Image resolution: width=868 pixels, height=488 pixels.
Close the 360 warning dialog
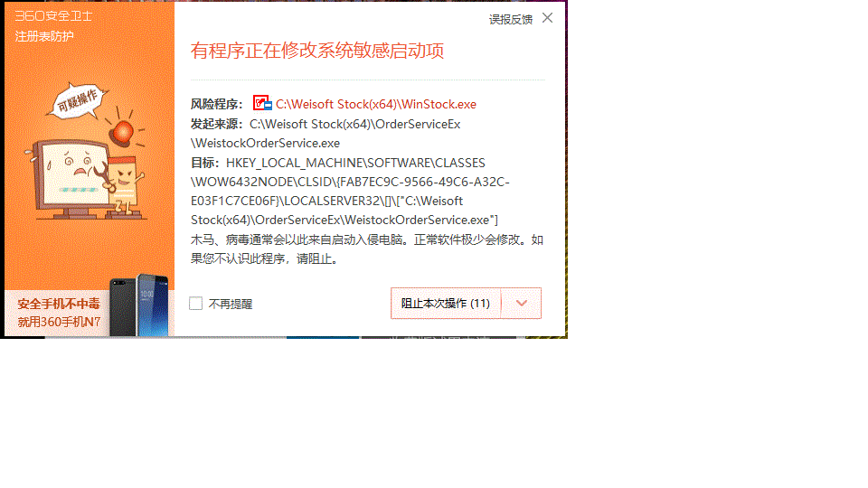(548, 18)
